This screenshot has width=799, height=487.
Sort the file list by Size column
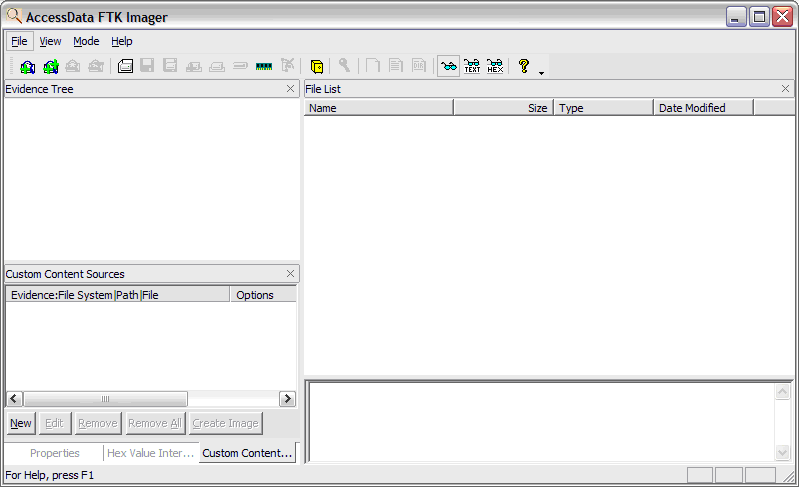pyautogui.click(x=503, y=108)
